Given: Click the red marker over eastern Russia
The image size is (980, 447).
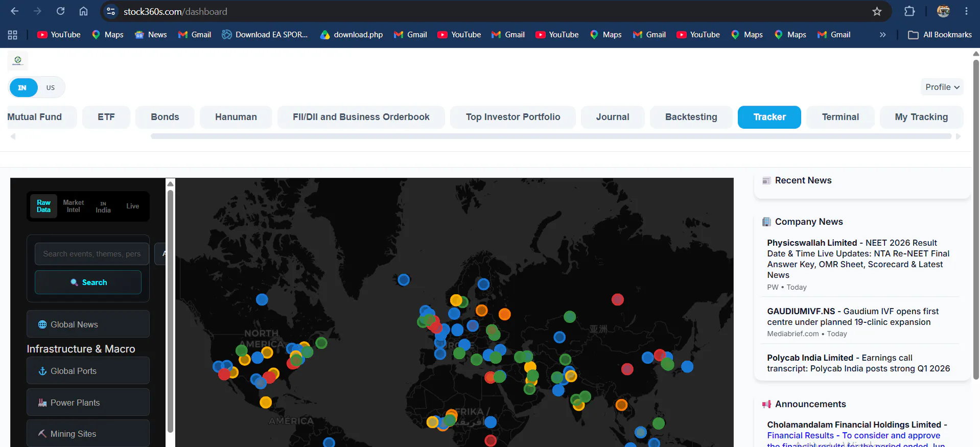Looking at the screenshot, I should point(618,299).
